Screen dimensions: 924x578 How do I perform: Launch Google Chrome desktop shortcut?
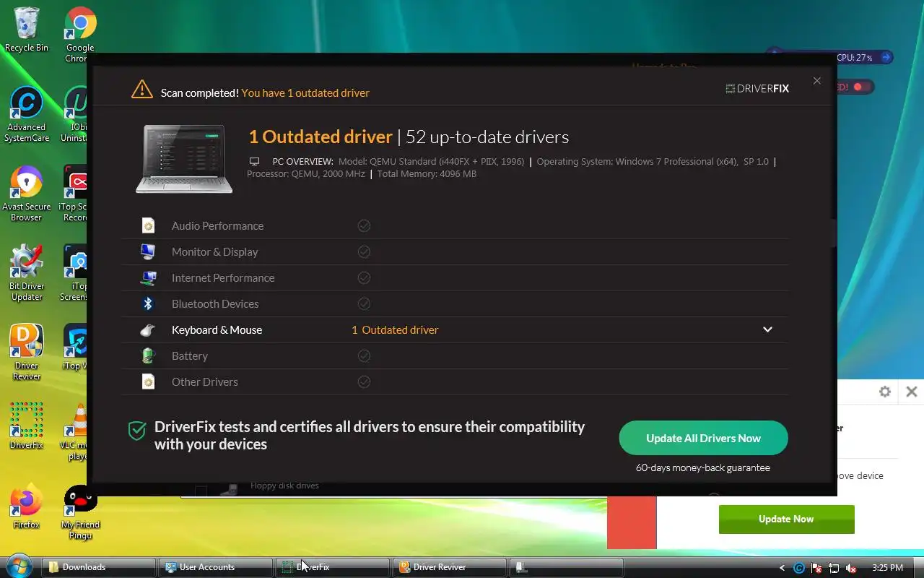pyautogui.click(x=80, y=34)
